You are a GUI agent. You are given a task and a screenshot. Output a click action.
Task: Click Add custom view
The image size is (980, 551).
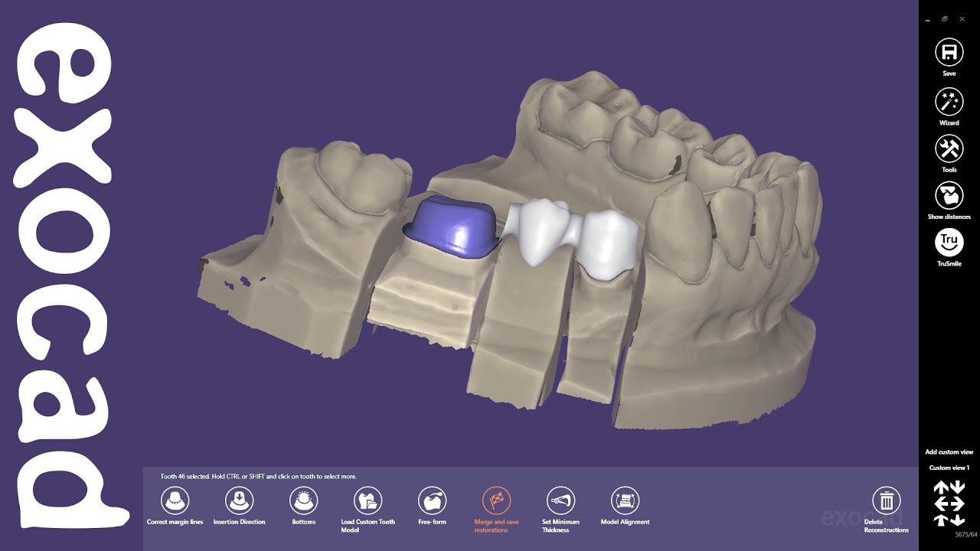pyautogui.click(x=949, y=452)
